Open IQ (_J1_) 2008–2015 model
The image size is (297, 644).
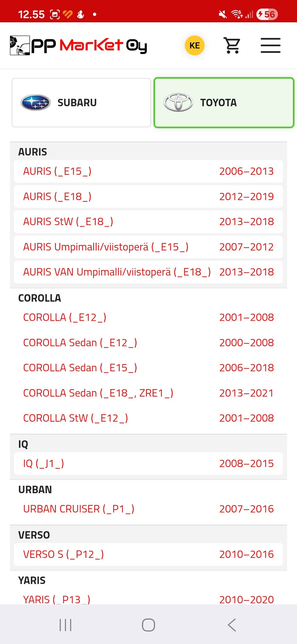point(148,463)
